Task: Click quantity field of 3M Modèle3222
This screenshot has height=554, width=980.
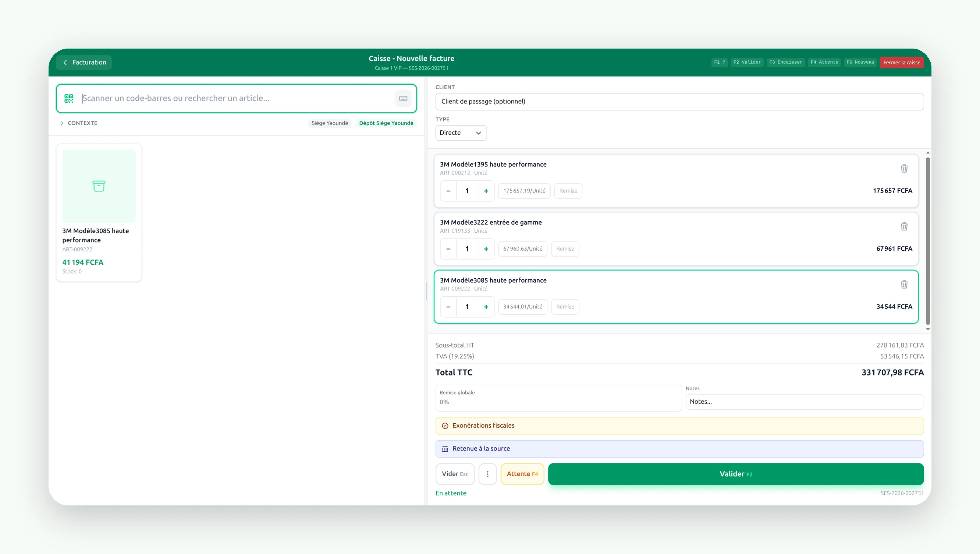Action: coord(467,248)
